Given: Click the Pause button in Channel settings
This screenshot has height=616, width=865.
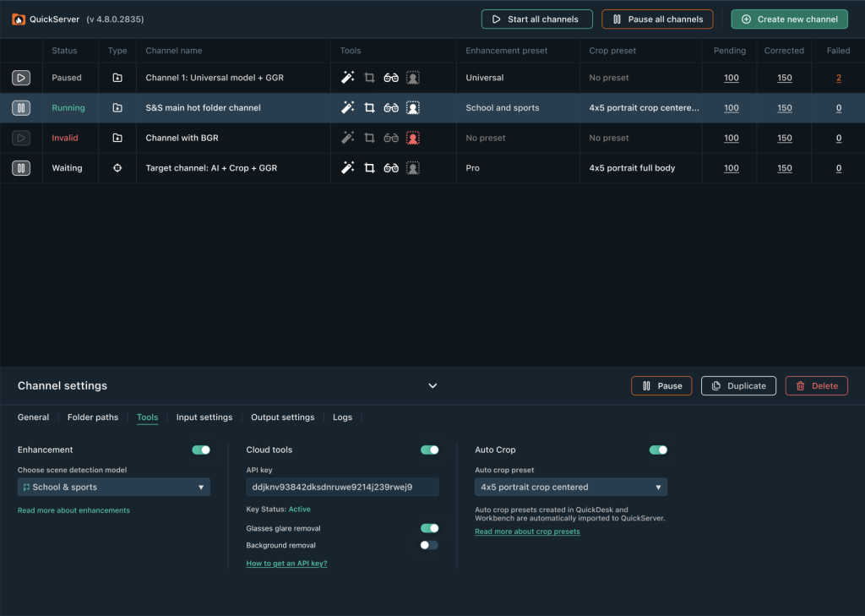Looking at the screenshot, I should click(661, 386).
